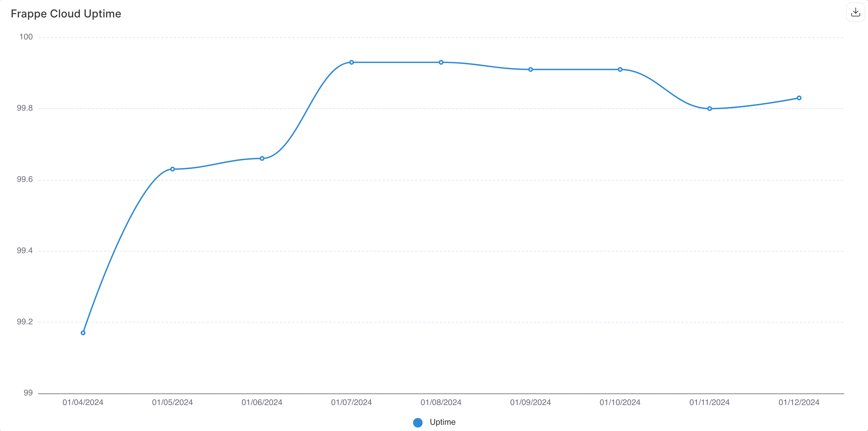Pick the data point for 01/08/2024

[x=441, y=62]
